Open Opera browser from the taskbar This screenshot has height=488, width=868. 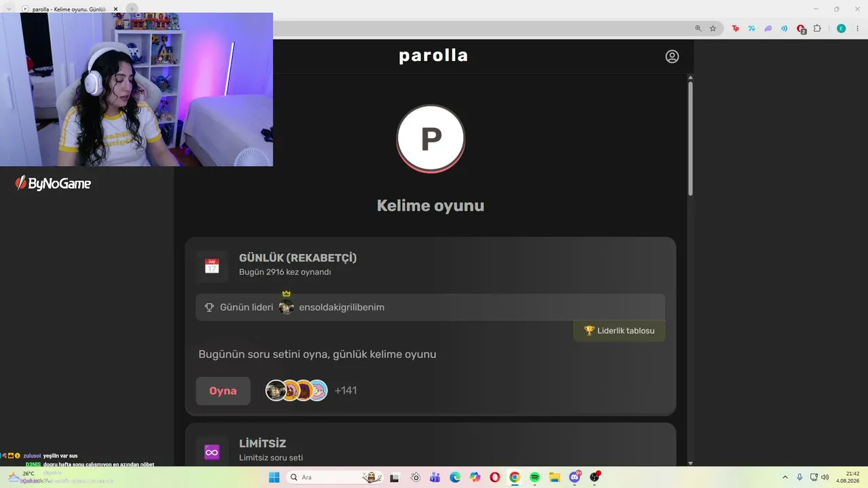(495, 477)
